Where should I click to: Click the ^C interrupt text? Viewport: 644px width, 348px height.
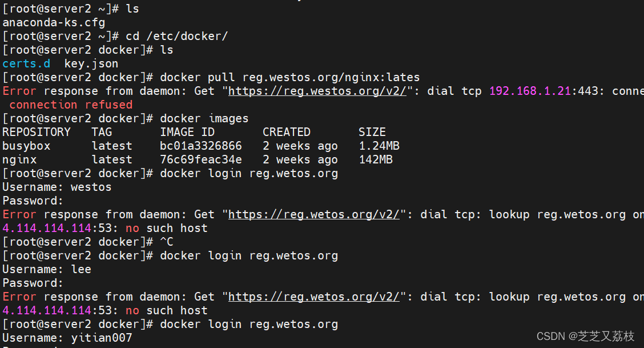(167, 242)
